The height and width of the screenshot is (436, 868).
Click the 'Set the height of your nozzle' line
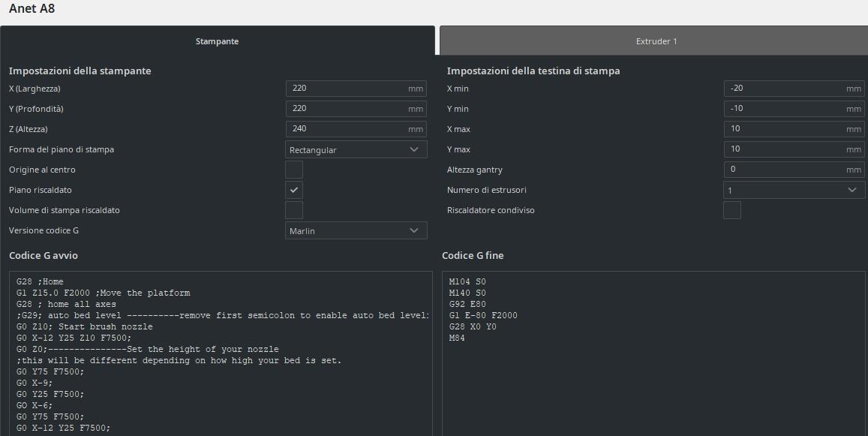click(147, 349)
